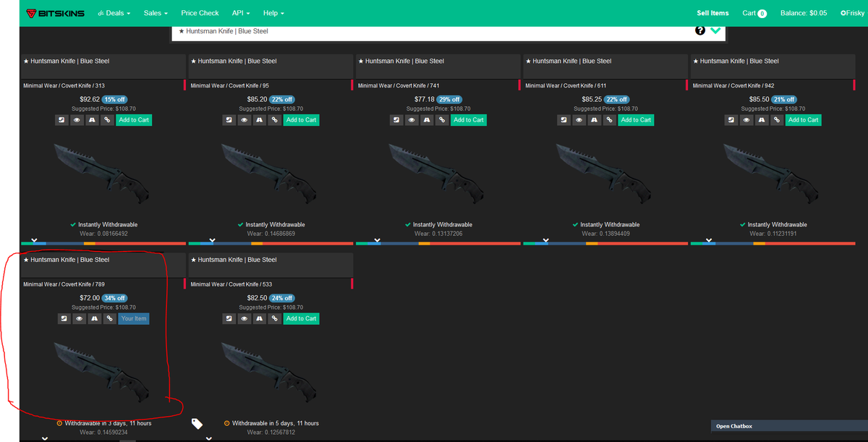Click the 34% off discount badge

[x=116, y=298]
